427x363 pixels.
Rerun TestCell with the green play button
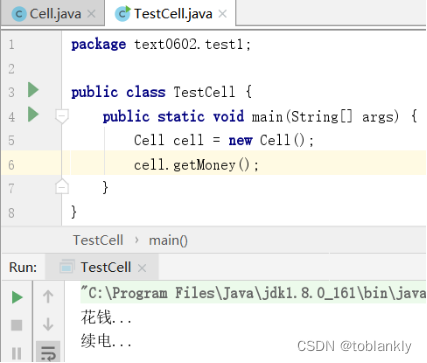click(17, 297)
